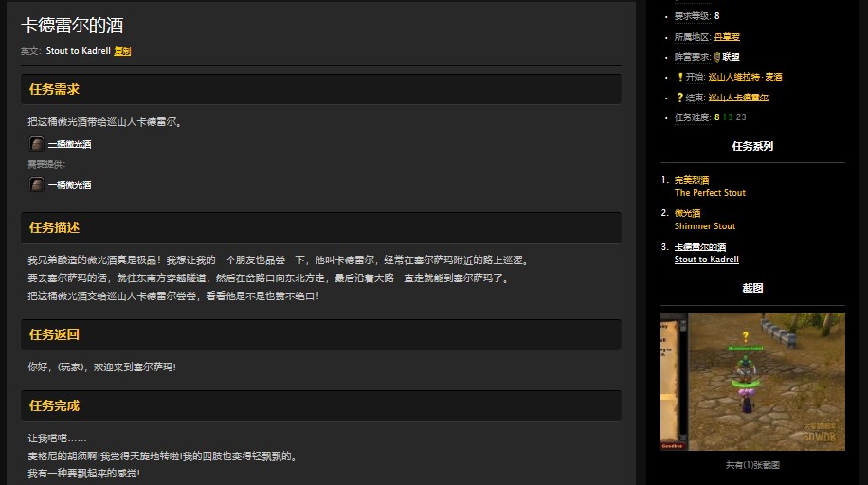Open the item name link under 需要提供
Viewport: 868px width, 485px height.
(69, 185)
